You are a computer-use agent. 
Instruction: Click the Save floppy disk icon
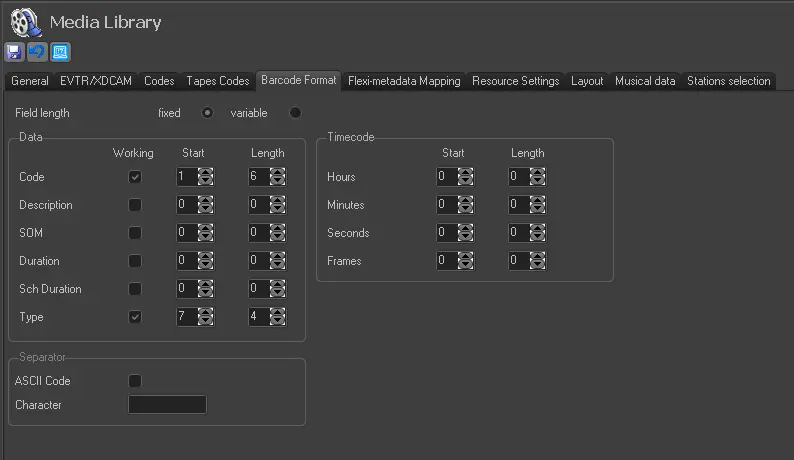point(15,52)
